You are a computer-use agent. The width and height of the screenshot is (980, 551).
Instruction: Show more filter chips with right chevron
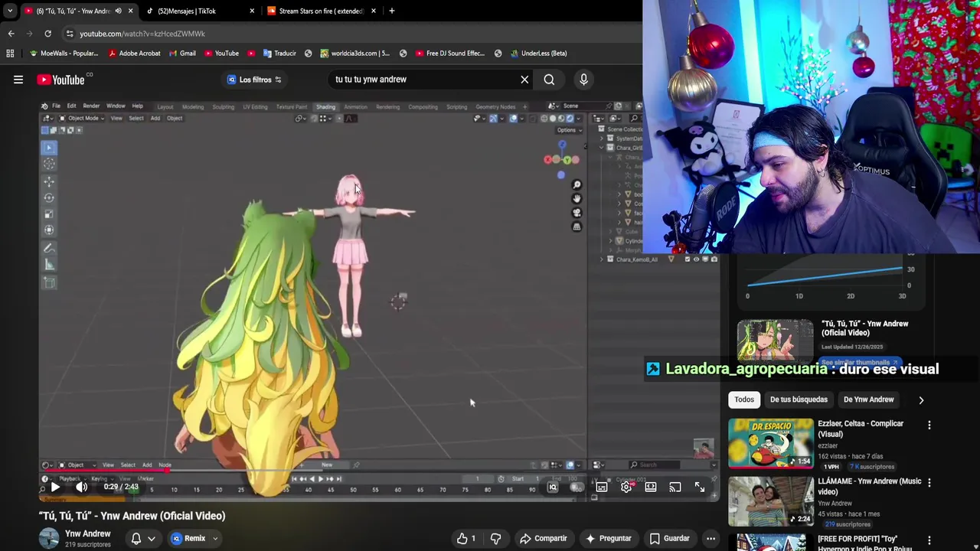tap(921, 399)
